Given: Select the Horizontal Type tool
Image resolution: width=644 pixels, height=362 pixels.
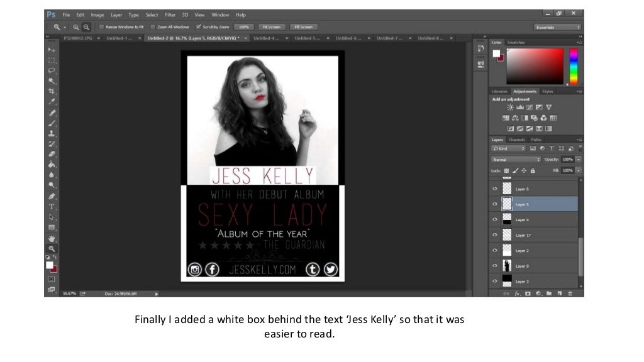Looking at the screenshot, I should [x=52, y=206].
